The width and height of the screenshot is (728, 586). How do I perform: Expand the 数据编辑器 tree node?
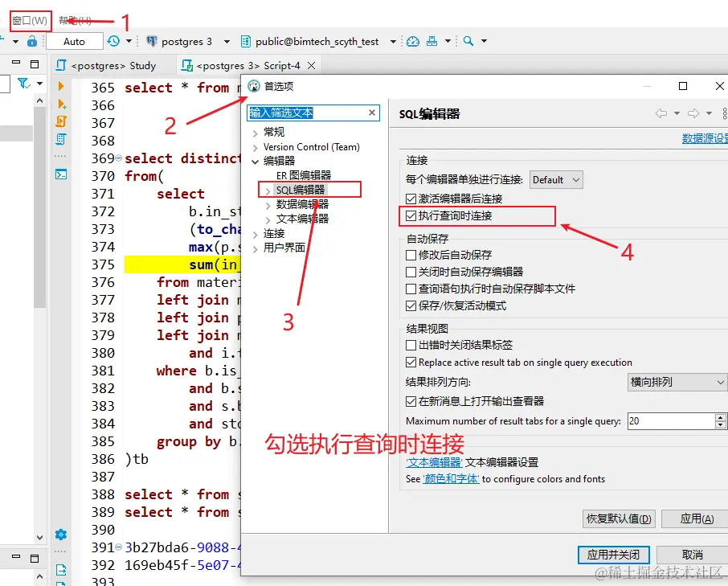click(x=268, y=205)
